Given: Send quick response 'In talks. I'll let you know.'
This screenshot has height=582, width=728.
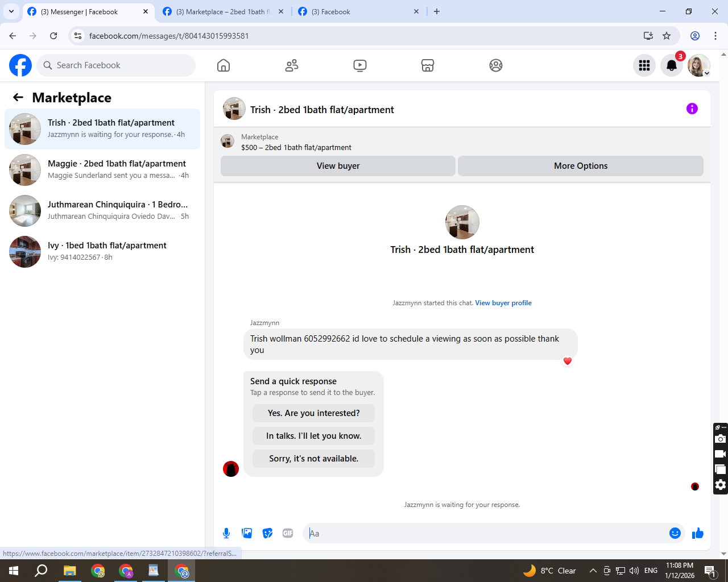Looking at the screenshot, I should (x=314, y=436).
